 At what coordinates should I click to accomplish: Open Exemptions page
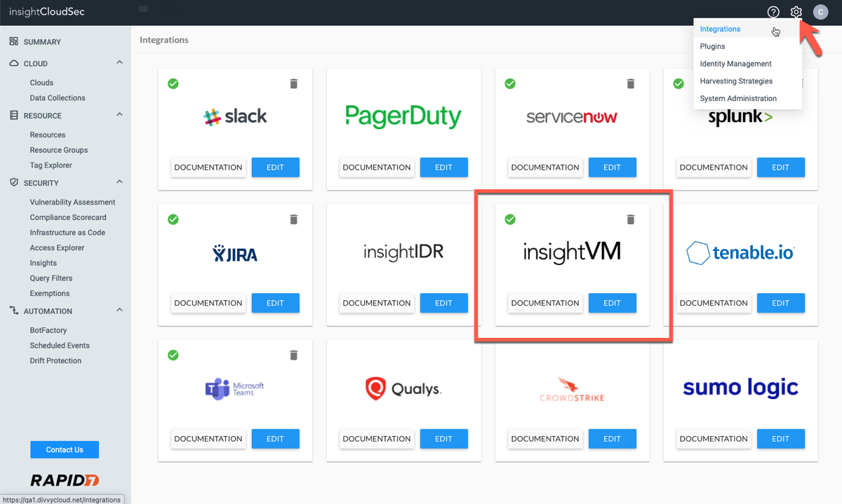click(x=50, y=294)
